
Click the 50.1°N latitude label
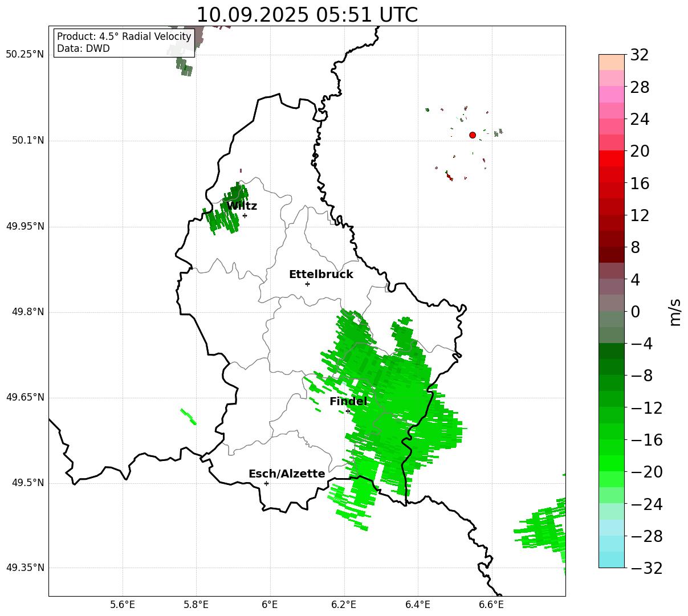pos(28,140)
